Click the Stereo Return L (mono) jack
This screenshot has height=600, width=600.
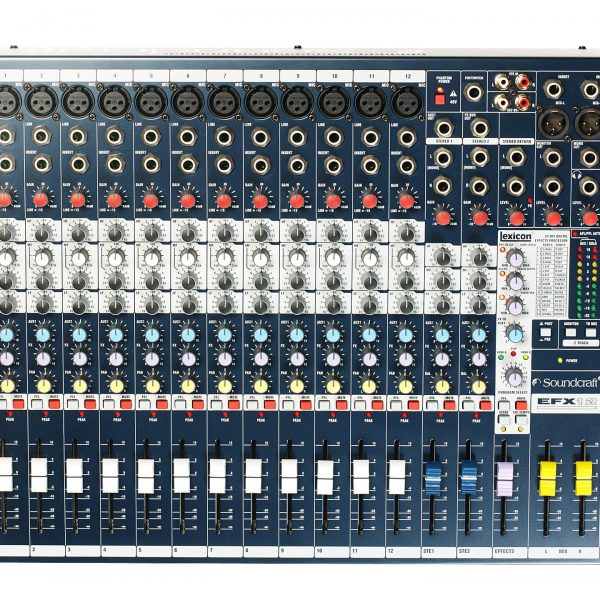pos(516,157)
